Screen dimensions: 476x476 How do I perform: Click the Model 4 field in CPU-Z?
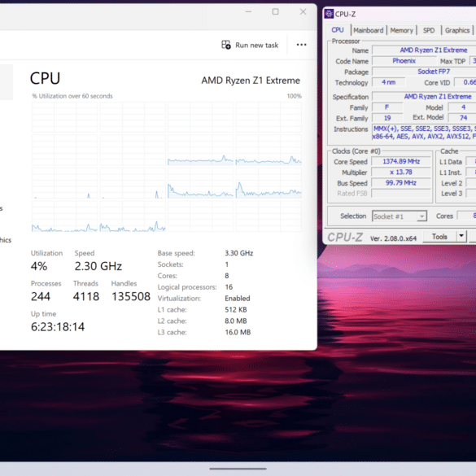(x=463, y=107)
